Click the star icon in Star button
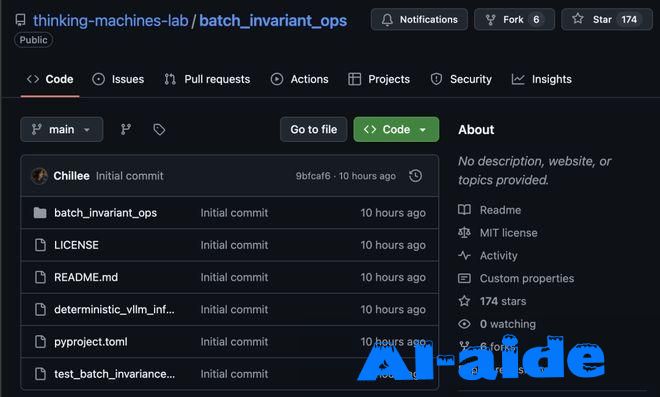 578,19
